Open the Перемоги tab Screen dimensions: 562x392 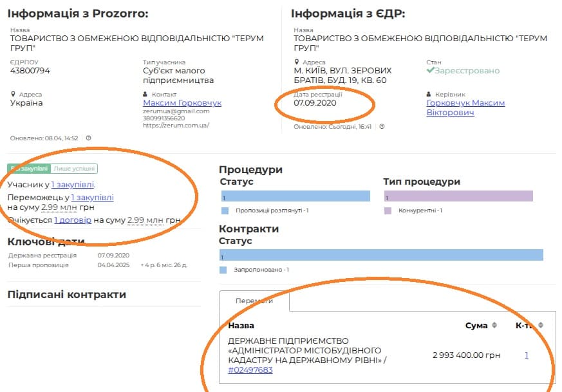[254, 301]
